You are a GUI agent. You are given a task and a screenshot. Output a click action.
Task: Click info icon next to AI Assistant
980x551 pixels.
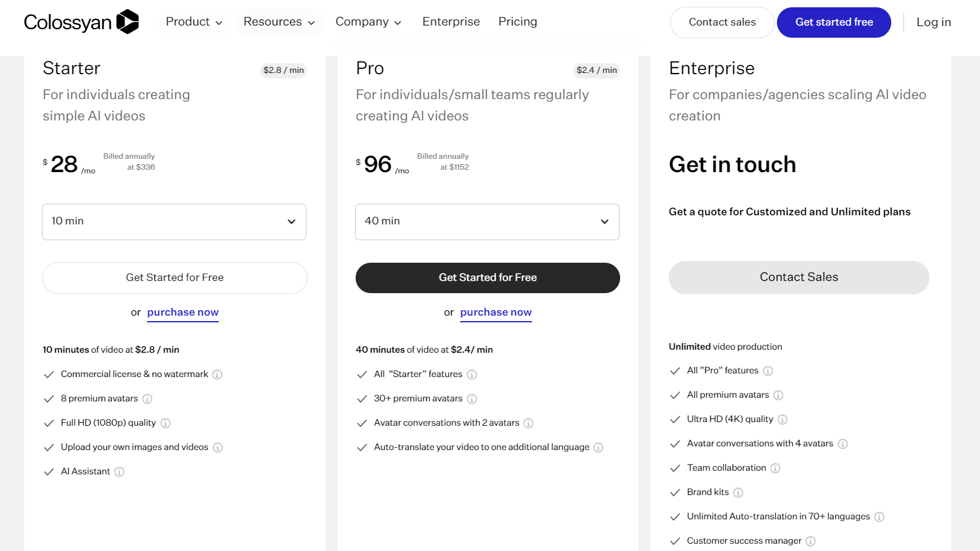(119, 472)
